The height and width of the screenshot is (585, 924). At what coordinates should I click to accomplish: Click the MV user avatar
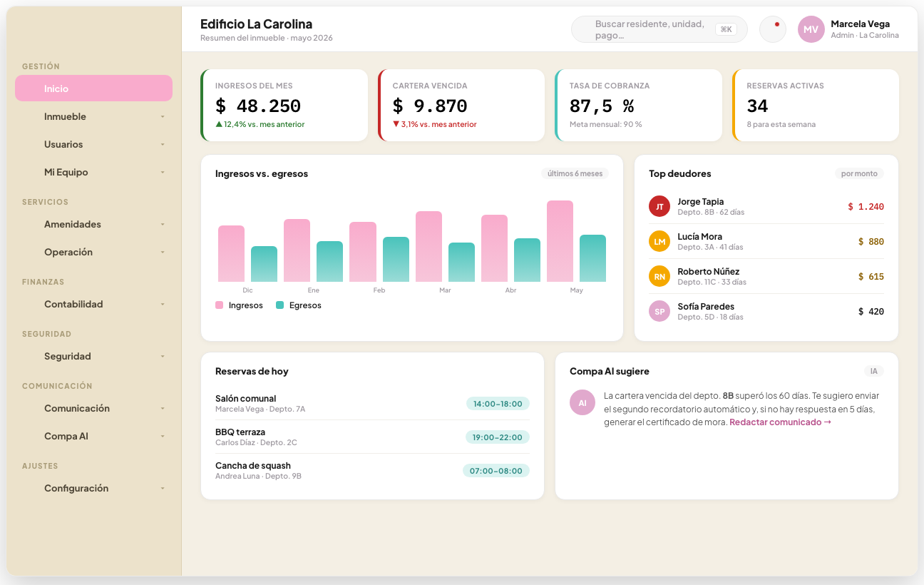point(811,29)
